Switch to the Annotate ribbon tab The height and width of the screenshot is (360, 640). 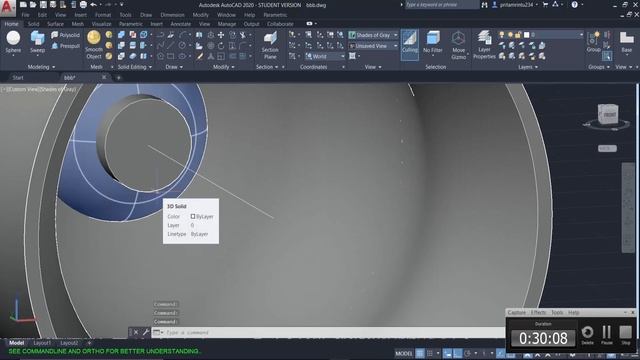coord(180,24)
